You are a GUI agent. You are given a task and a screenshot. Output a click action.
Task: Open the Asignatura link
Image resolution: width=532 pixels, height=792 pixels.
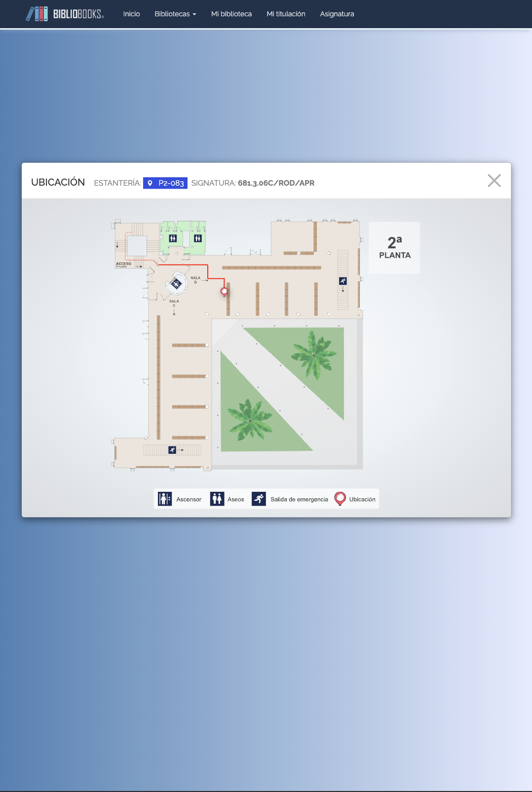click(x=337, y=14)
